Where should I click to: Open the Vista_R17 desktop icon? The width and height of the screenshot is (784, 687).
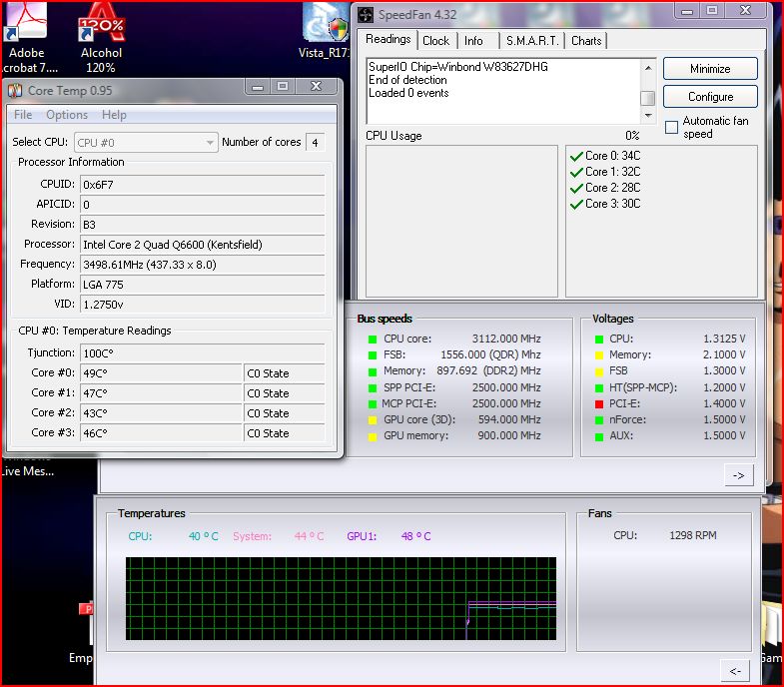[x=325, y=31]
